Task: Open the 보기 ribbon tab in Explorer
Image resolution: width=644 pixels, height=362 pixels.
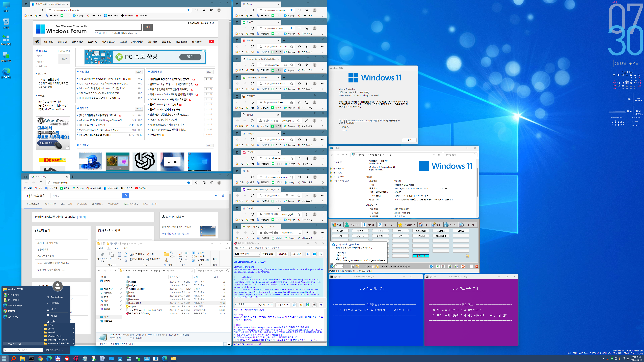Action: (125, 248)
